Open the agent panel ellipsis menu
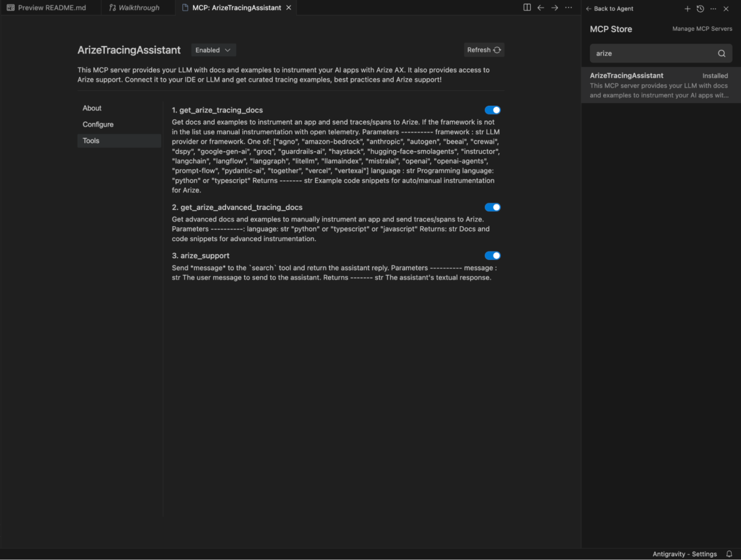Image resolution: width=741 pixels, height=560 pixels. [713, 9]
